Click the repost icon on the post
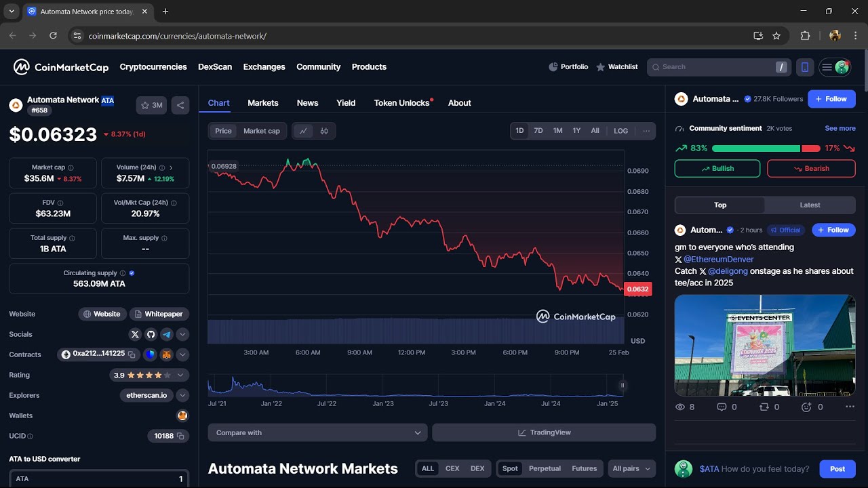 point(764,407)
